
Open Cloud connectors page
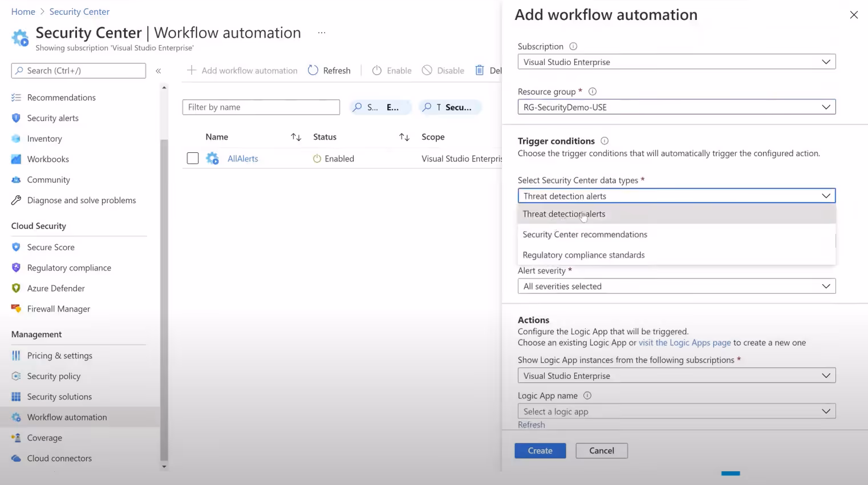point(59,458)
